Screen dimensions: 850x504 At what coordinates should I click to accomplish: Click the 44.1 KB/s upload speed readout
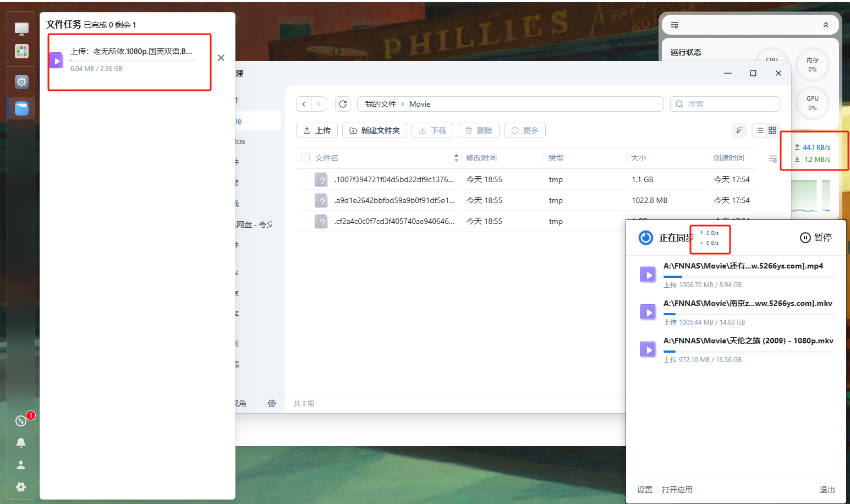[813, 147]
